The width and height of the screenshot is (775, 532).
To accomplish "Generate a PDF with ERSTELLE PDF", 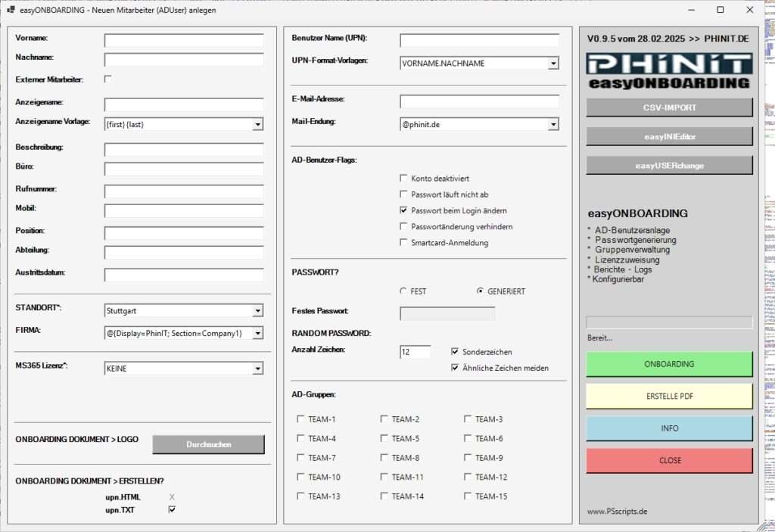I will point(668,396).
